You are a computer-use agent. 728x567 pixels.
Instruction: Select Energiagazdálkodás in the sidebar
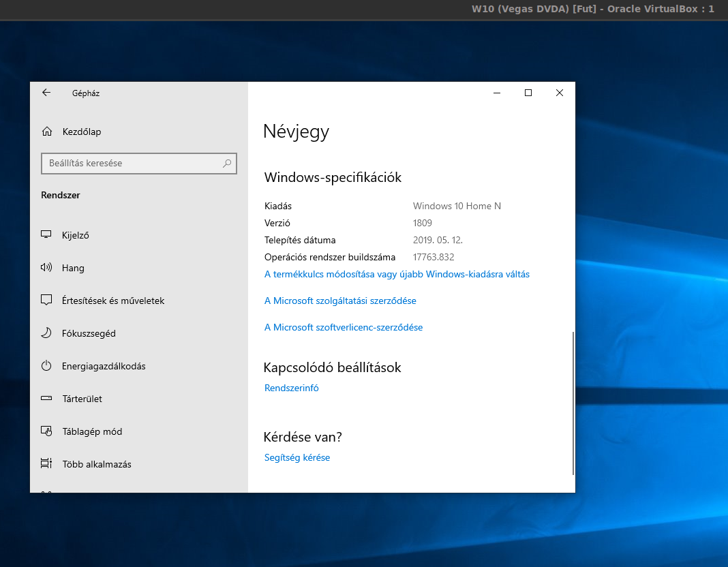tap(104, 366)
